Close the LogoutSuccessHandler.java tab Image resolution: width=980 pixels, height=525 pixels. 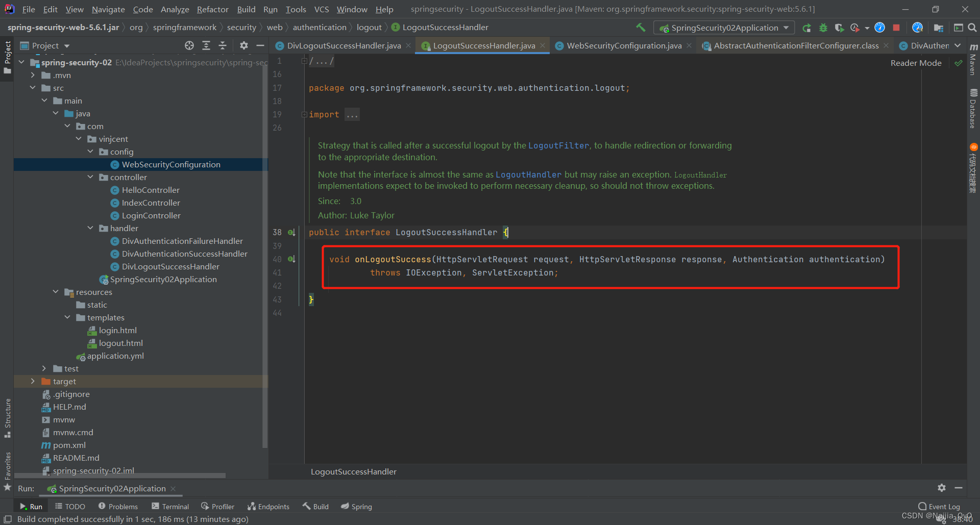click(x=543, y=45)
